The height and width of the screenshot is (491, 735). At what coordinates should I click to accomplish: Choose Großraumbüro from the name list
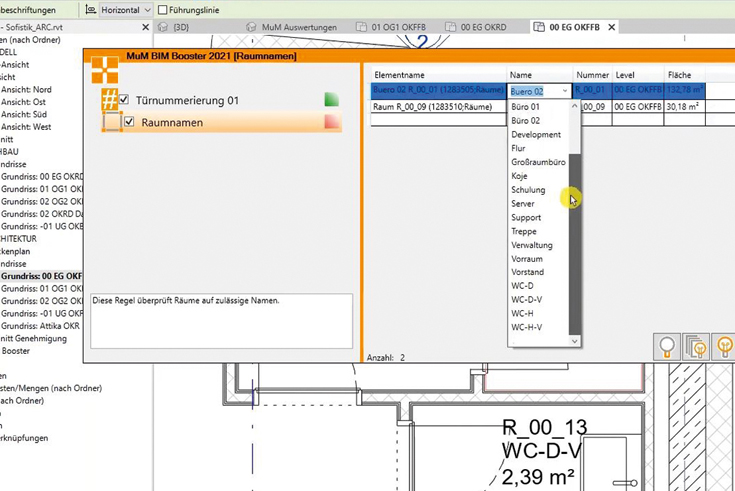click(x=538, y=162)
